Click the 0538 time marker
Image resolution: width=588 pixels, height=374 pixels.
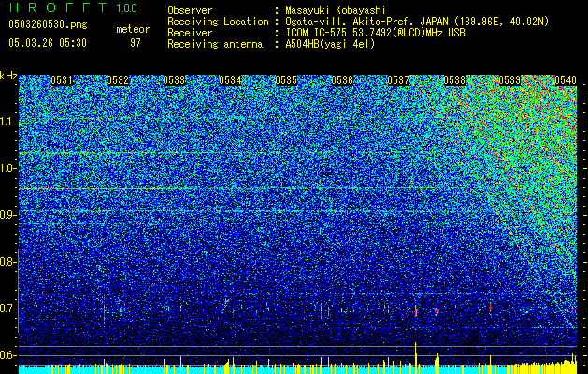coord(454,80)
